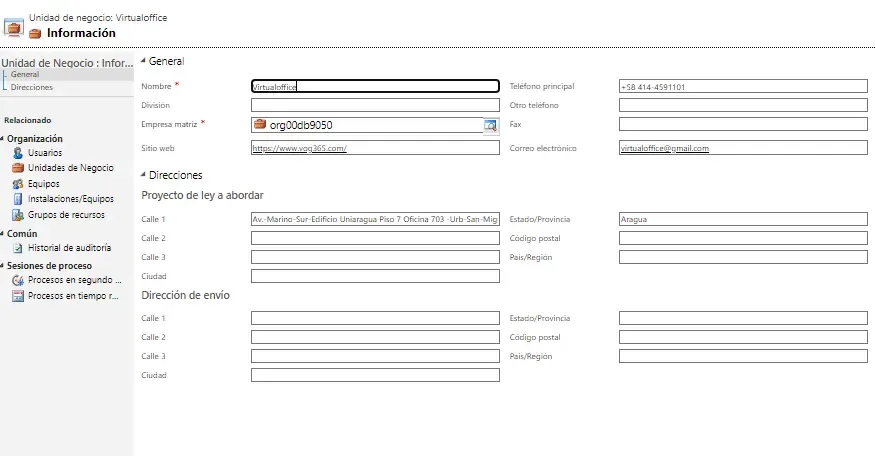The image size is (875, 456).
Task: Collapse the Organización group in sidebar
Action: pyautogui.click(x=3, y=139)
